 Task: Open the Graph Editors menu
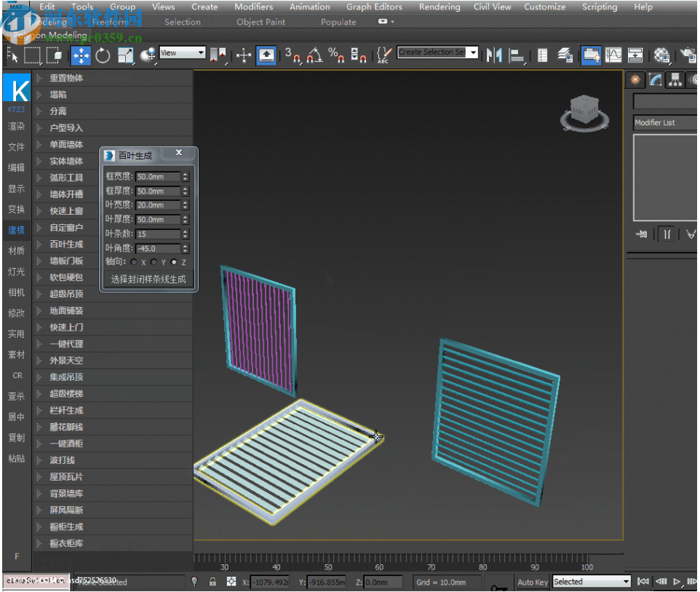[x=374, y=7]
